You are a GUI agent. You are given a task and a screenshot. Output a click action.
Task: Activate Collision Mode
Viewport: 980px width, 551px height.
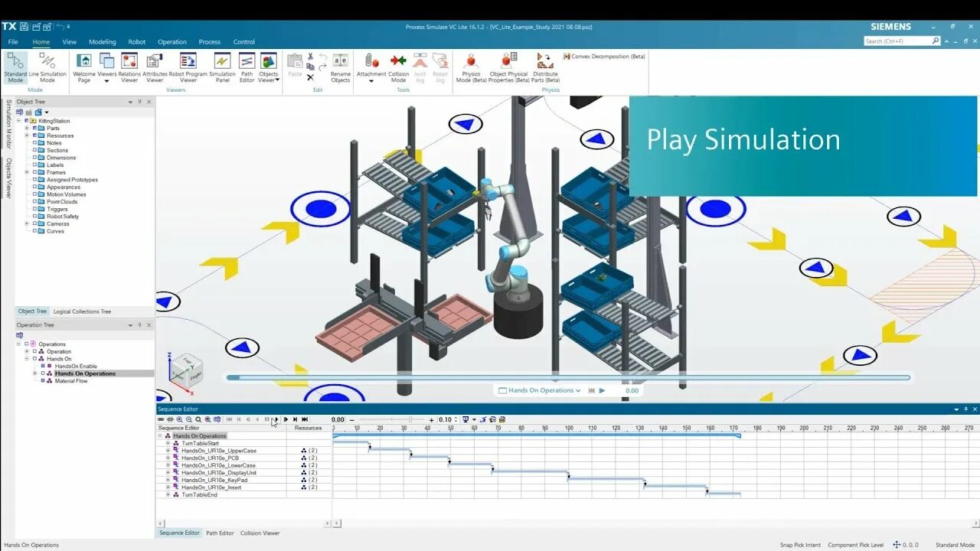tap(398, 67)
